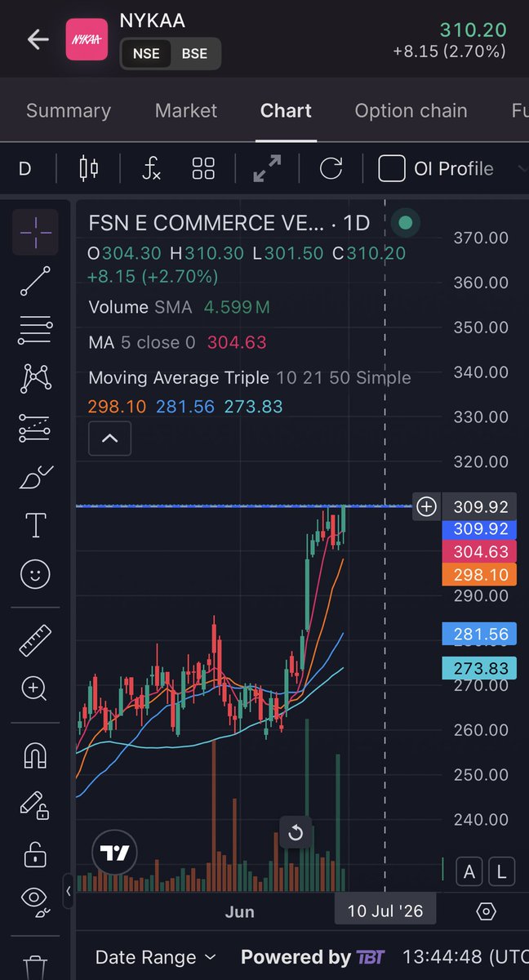Click the red 304.63 MA label
The height and width of the screenshot is (980, 529).
481,552
